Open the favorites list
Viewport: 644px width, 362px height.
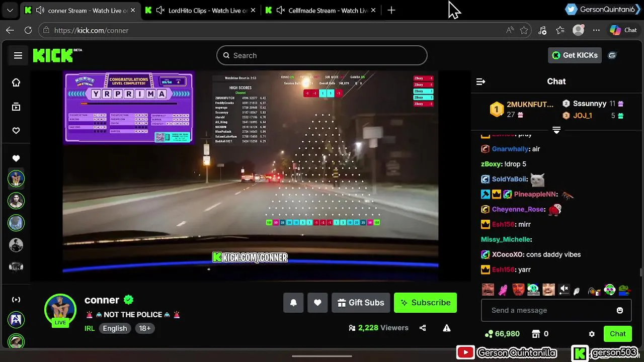coord(560,30)
